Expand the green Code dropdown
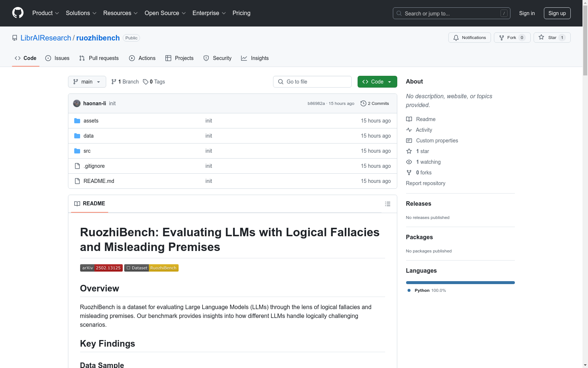Screen dimensions: 588x368 point(377,82)
